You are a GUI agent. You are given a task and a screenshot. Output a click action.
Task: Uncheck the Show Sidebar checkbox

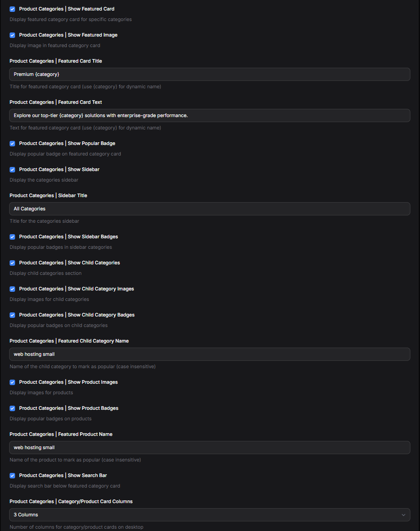tap(12, 170)
